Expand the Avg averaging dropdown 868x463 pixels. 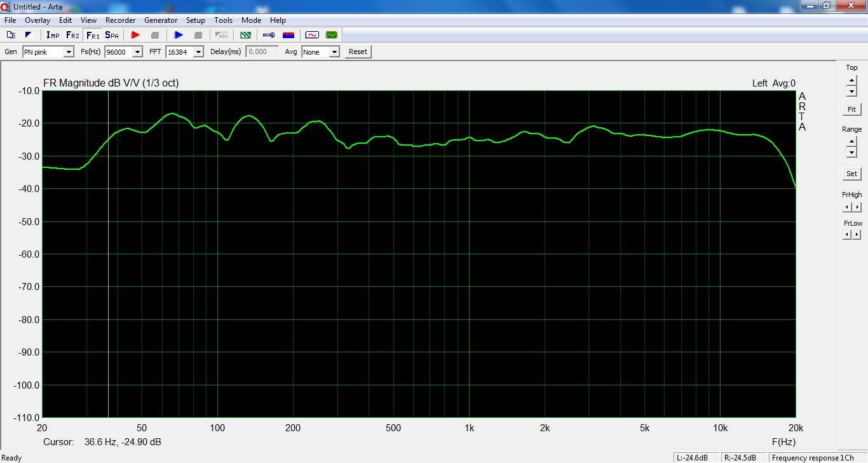tap(334, 52)
